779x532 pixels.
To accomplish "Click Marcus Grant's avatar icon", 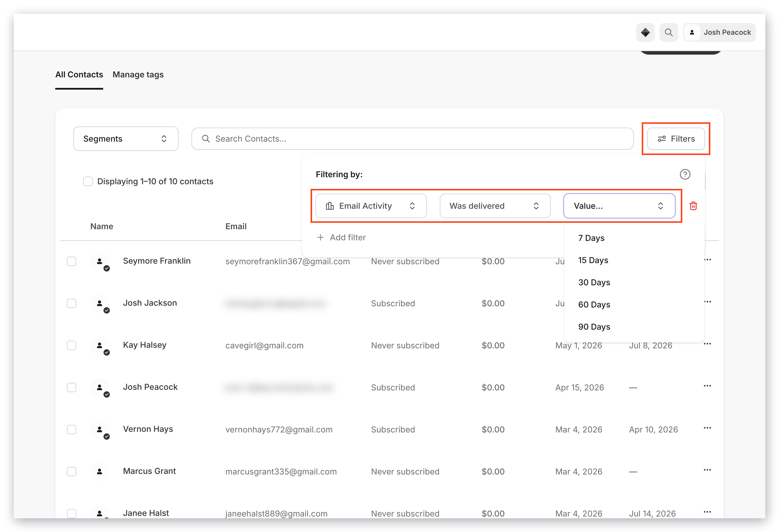I will coord(100,471).
